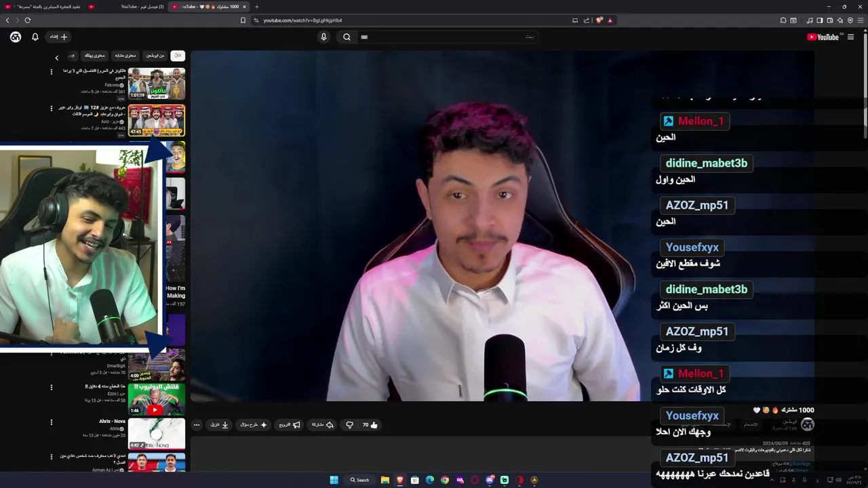868x488 pixels.
Task: Click the Brave Rewards triangle icon
Action: point(610,20)
